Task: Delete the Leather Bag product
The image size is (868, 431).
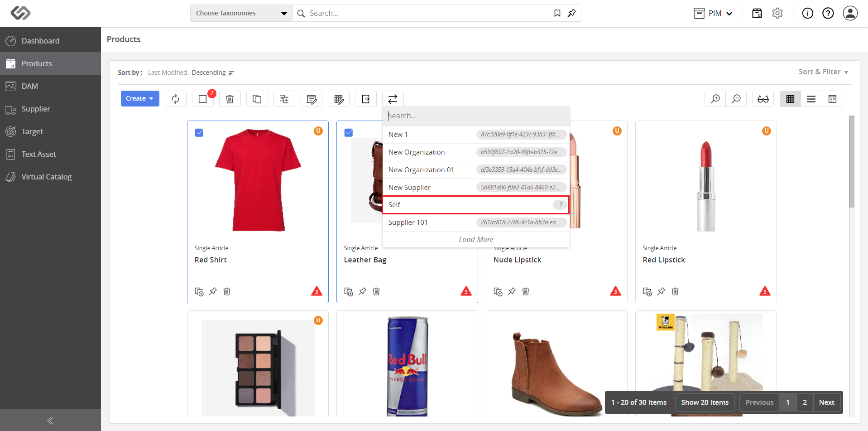Action: coord(376,291)
